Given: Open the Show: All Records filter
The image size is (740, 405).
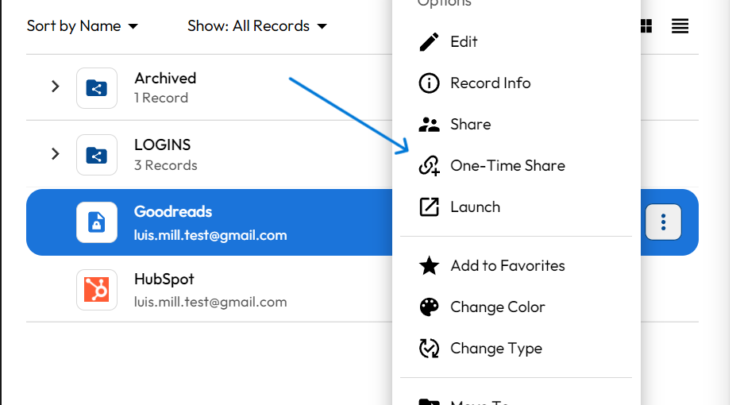Looking at the screenshot, I should pos(257,26).
